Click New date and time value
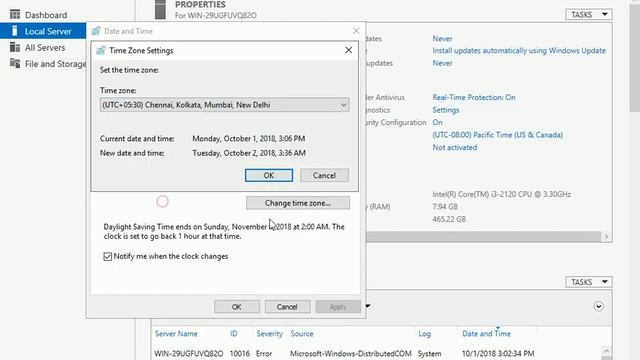This screenshot has height=360, width=640. coord(249,153)
